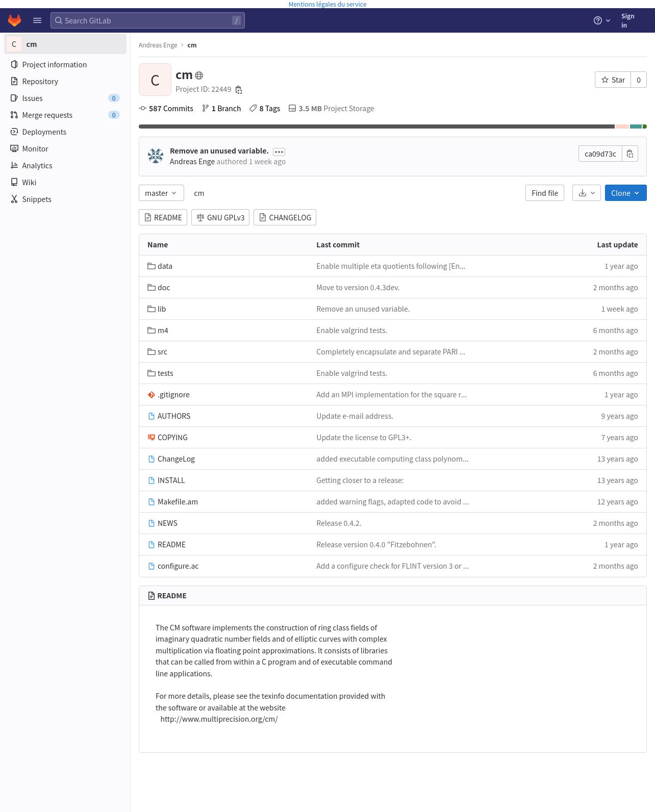Open Snippets in sidebar

click(x=65, y=199)
